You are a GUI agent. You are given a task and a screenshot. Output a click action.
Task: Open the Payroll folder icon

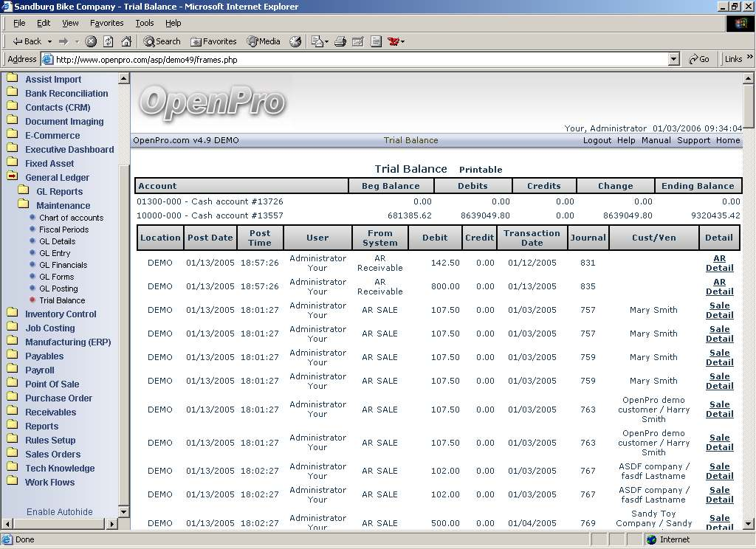(x=12, y=370)
